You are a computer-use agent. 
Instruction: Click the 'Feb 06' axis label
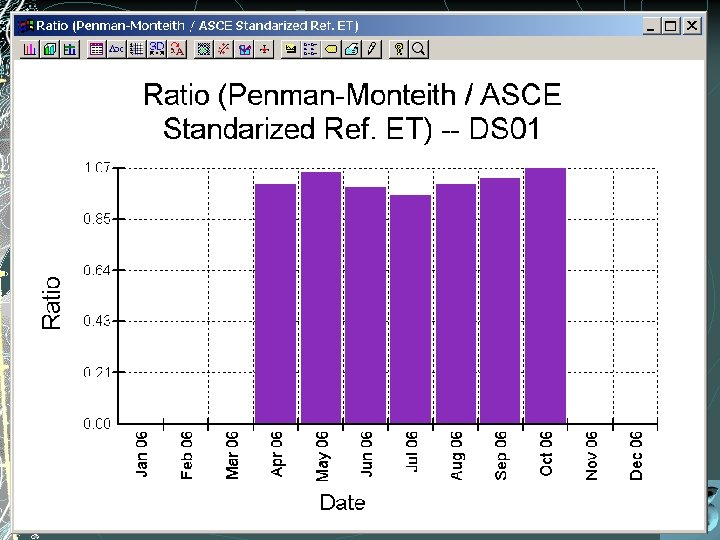tap(186, 455)
